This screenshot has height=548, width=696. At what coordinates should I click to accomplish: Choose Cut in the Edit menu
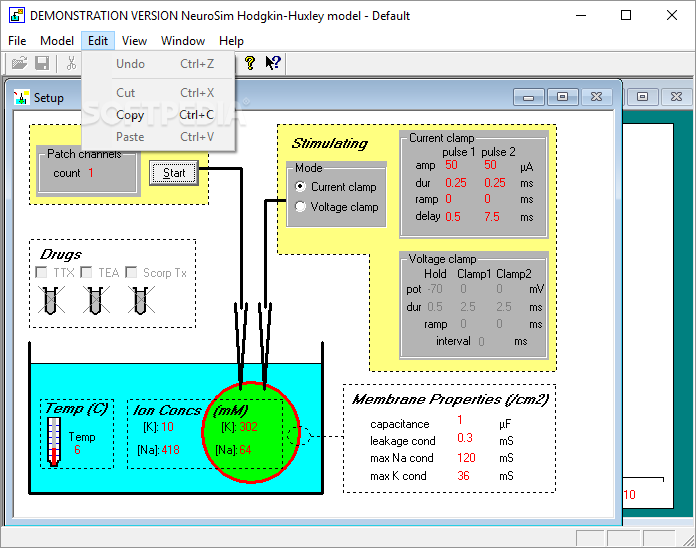pyautogui.click(x=158, y=93)
